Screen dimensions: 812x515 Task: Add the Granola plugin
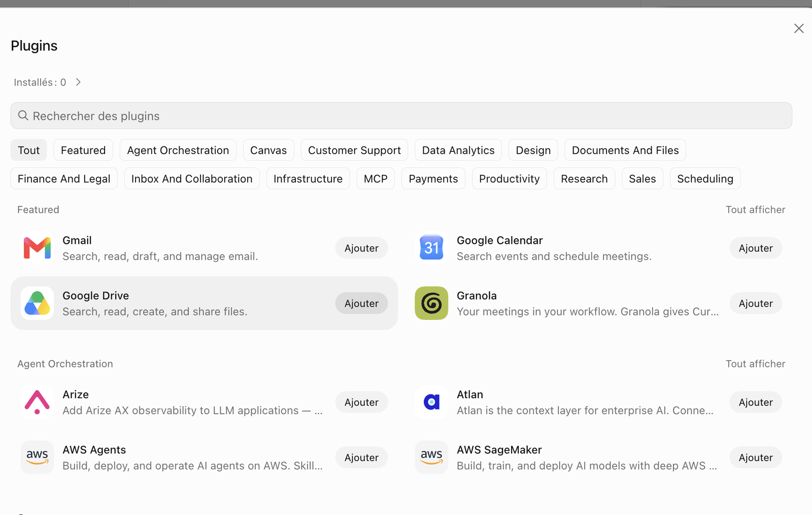tap(756, 303)
